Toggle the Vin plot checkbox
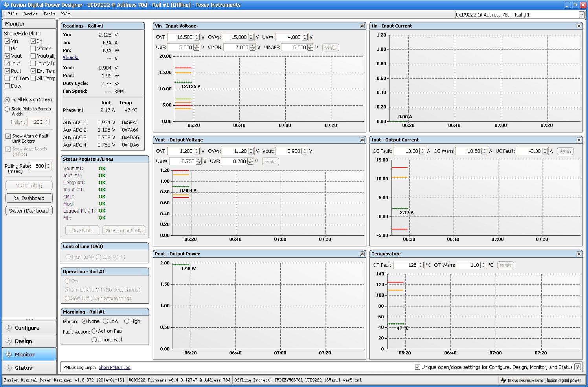The width and height of the screenshot is (588, 387). pos(7,41)
